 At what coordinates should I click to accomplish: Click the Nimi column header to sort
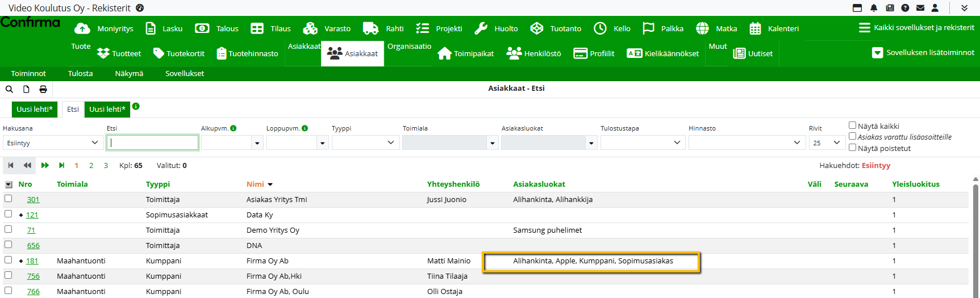[255, 184]
